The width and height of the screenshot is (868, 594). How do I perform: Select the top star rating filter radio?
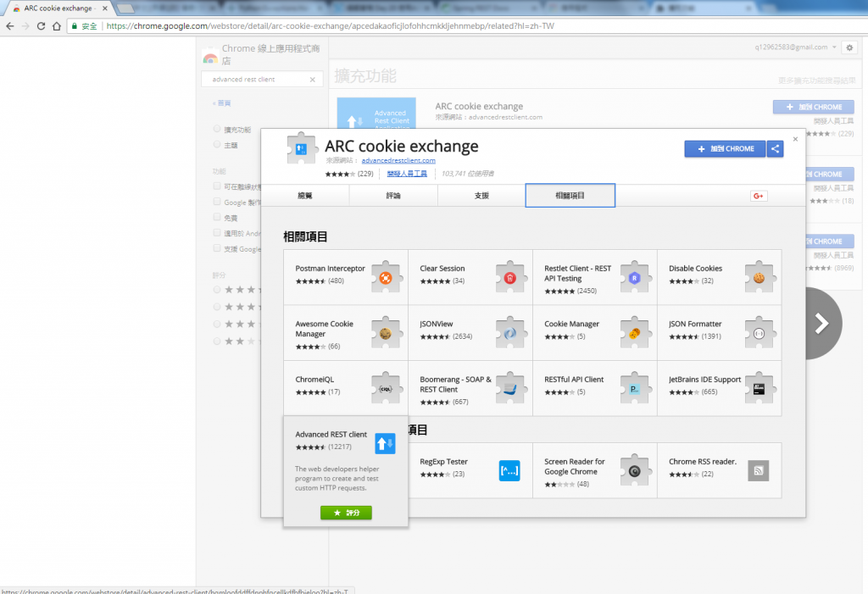217,290
